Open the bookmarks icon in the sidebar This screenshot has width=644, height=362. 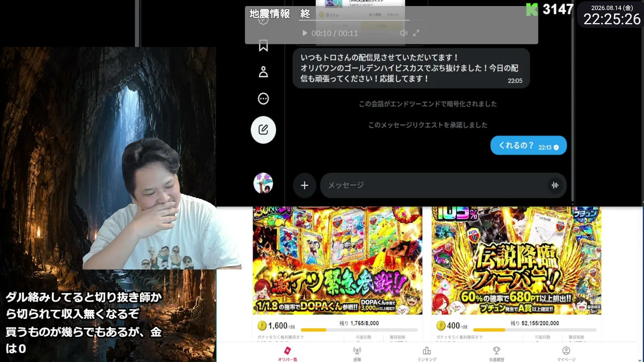tap(263, 46)
